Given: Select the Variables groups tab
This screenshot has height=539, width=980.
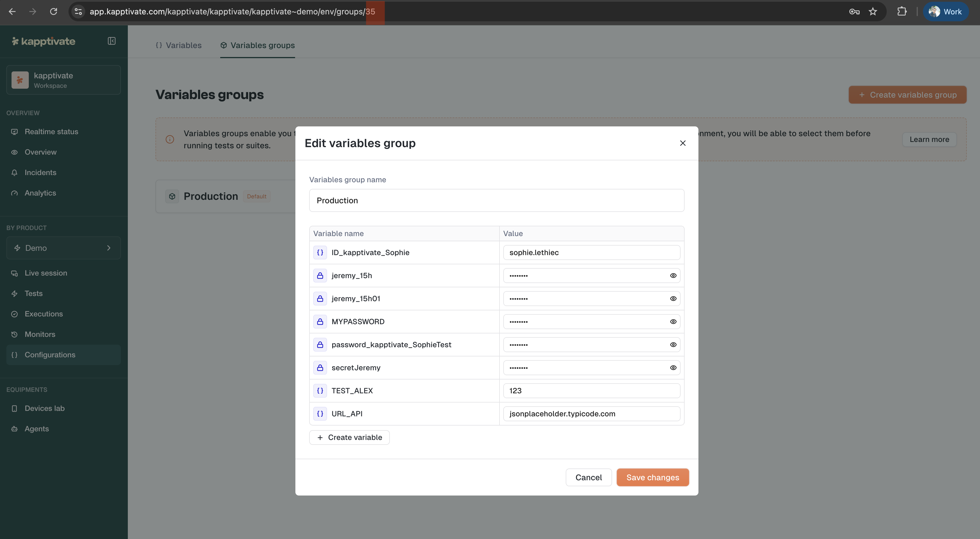Looking at the screenshot, I should pos(257,45).
